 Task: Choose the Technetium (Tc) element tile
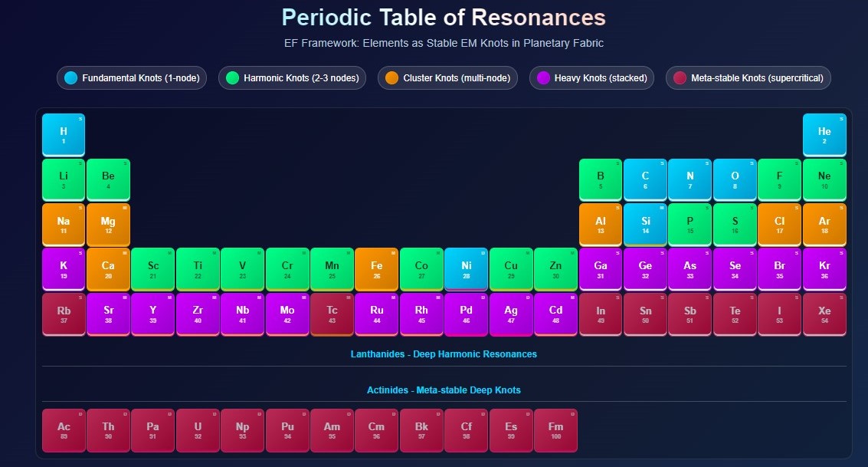tap(332, 314)
